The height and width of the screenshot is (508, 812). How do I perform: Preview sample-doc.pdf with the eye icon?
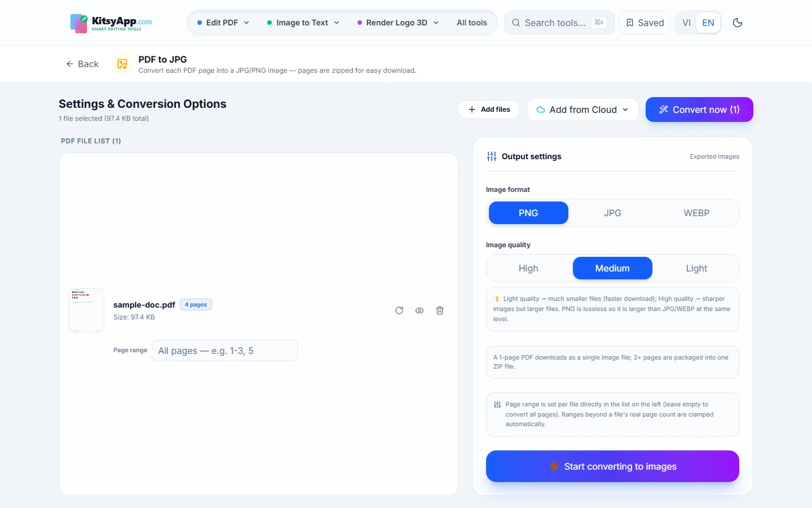(x=420, y=310)
